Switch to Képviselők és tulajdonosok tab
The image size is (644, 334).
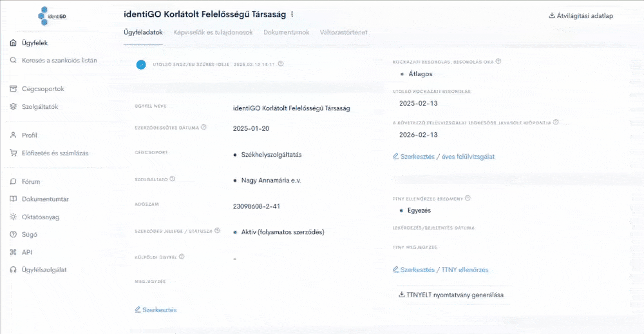(x=213, y=32)
